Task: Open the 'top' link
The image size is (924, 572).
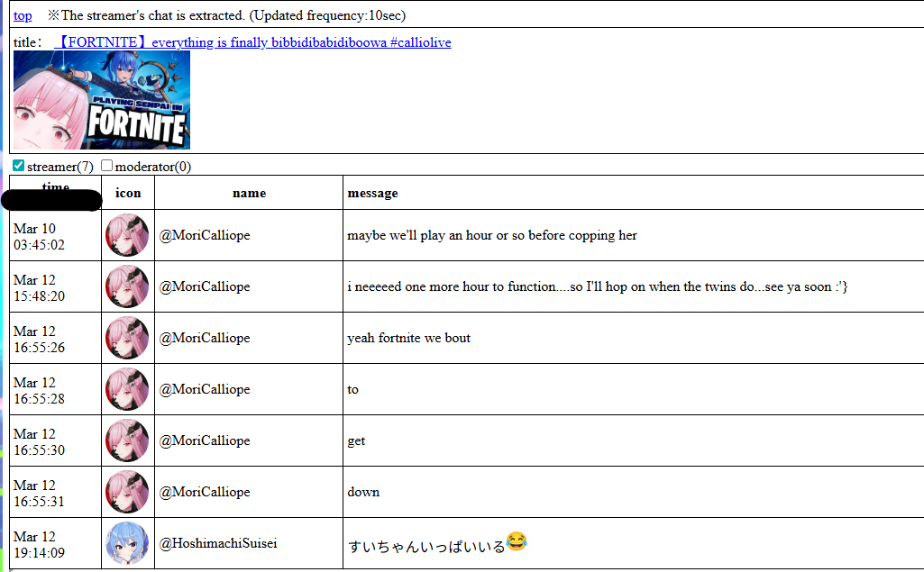Action: coord(23,16)
